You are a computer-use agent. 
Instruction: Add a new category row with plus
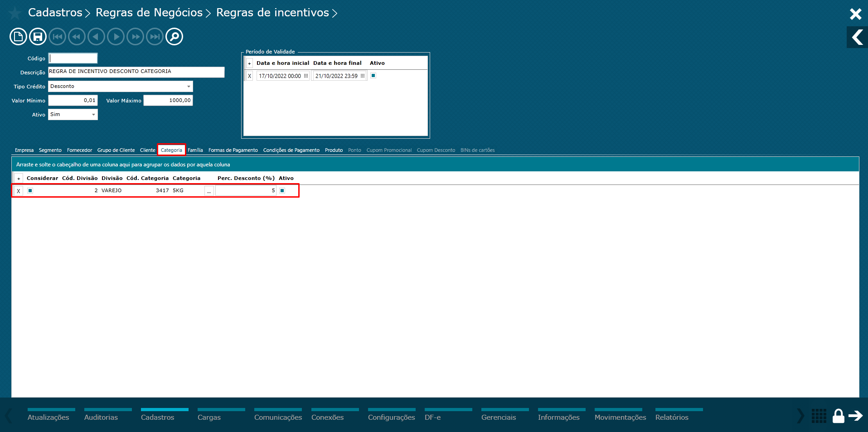[x=19, y=179]
